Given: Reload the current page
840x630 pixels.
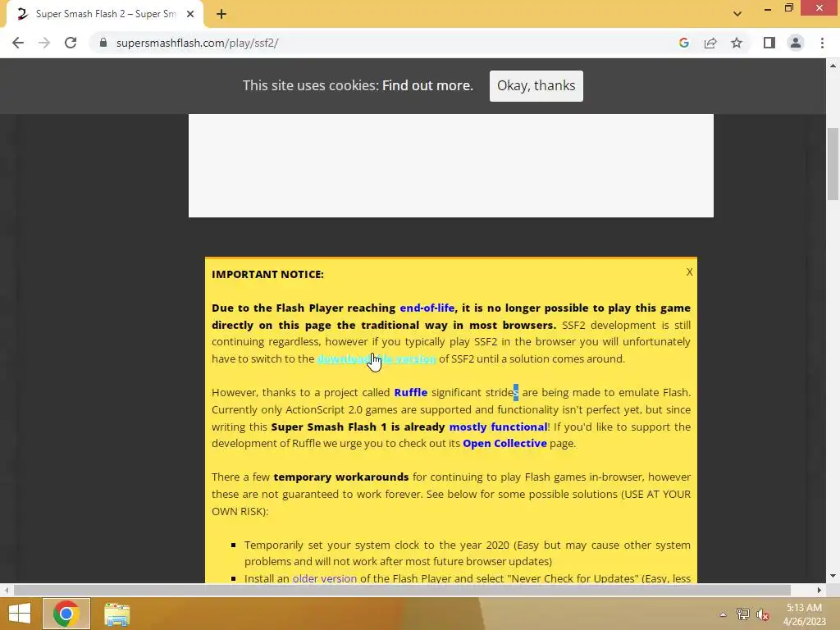Looking at the screenshot, I should pyautogui.click(x=71, y=43).
